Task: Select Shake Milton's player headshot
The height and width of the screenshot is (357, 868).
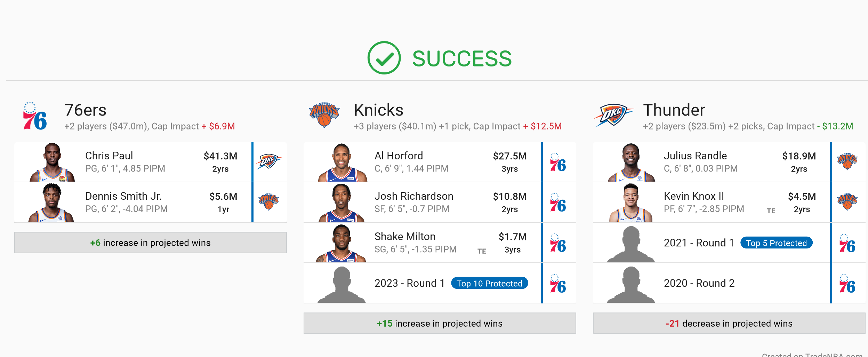Action: (x=341, y=243)
